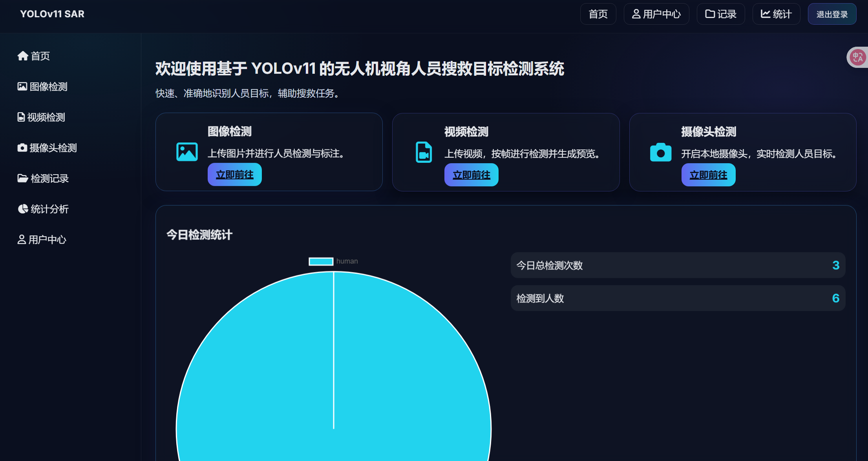
Task: Click the description 上传图片并进行人员检测与标注
Action: 276,153
